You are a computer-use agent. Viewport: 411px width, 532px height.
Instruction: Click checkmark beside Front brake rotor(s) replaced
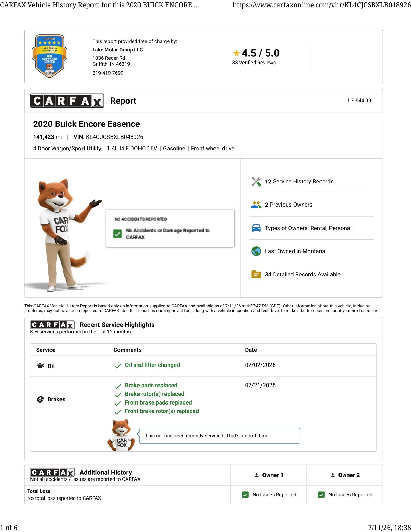click(118, 412)
